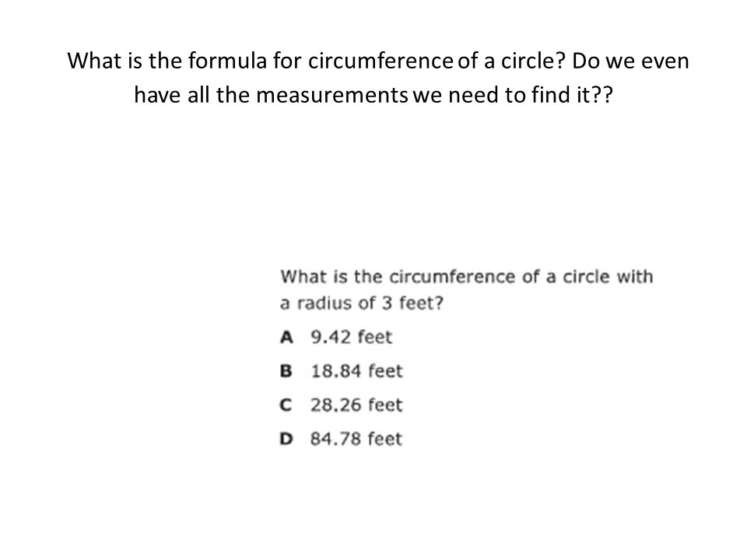Select answer choice A letter
The height and width of the screenshot is (560, 747).
286,337
